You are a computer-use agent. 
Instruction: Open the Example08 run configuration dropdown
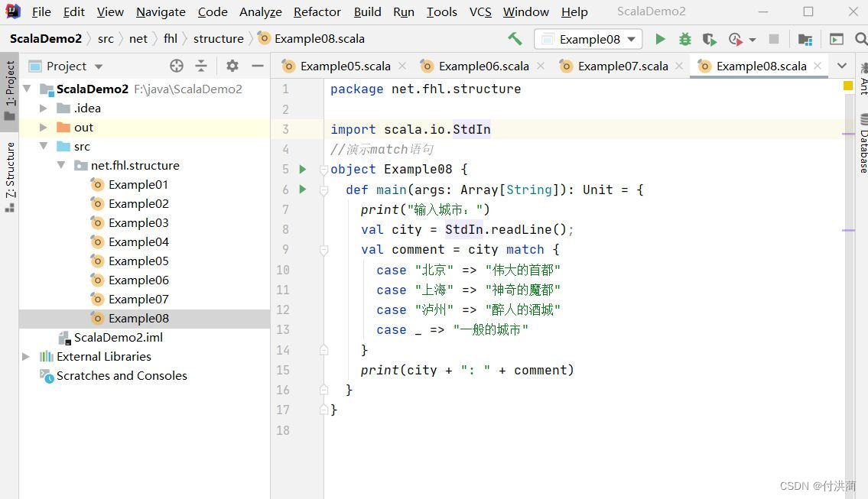[x=588, y=39]
